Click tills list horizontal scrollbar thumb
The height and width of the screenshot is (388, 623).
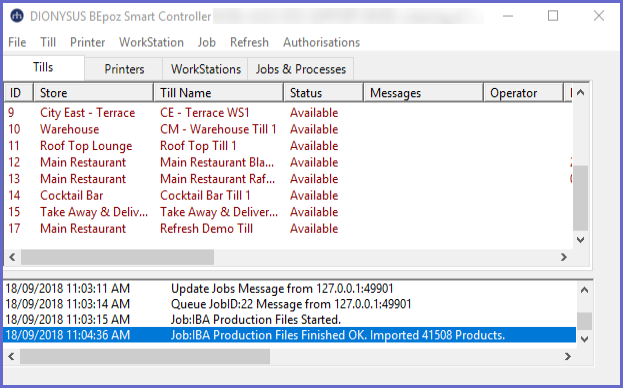(118, 257)
